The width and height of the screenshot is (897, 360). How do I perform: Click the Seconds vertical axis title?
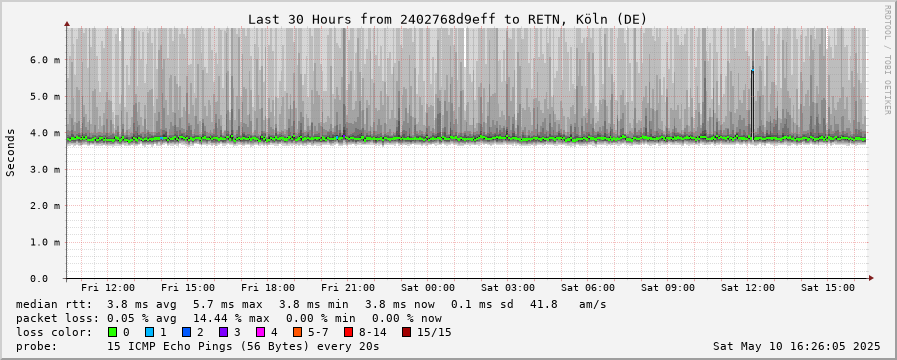tap(10, 152)
